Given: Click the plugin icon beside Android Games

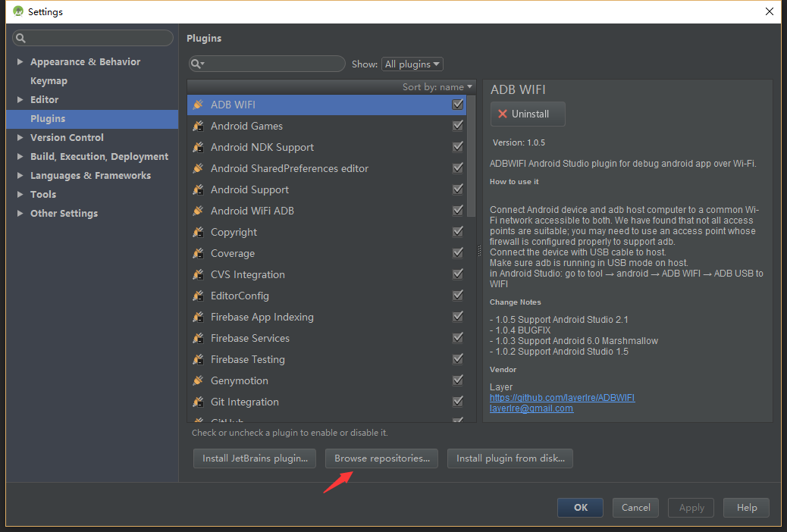Looking at the screenshot, I should pyautogui.click(x=198, y=126).
